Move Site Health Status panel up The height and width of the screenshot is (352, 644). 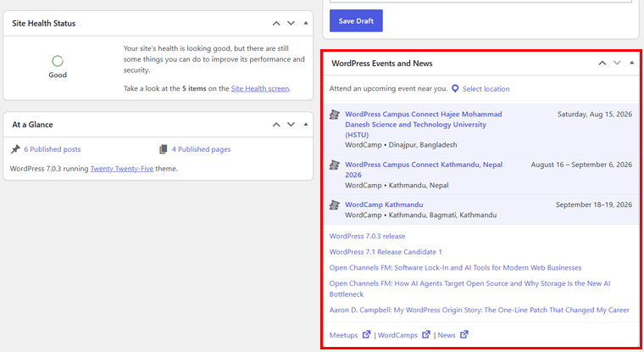pyautogui.click(x=276, y=24)
